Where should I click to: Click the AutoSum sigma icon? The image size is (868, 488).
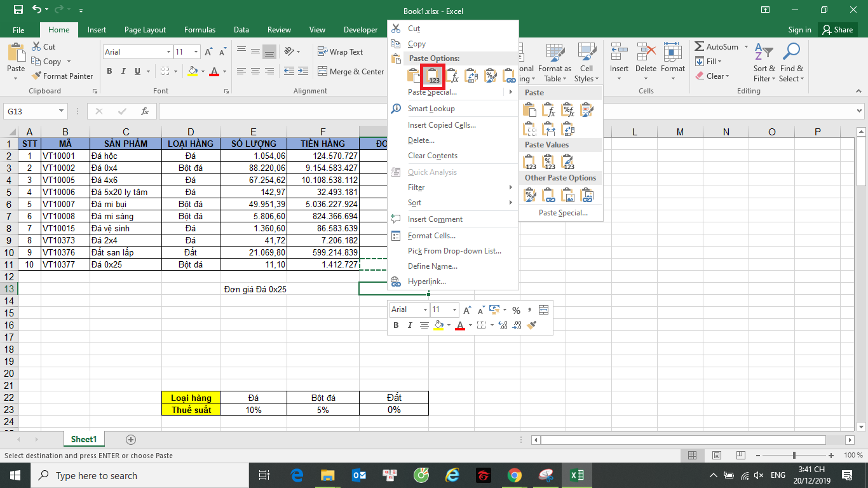click(699, 47)
